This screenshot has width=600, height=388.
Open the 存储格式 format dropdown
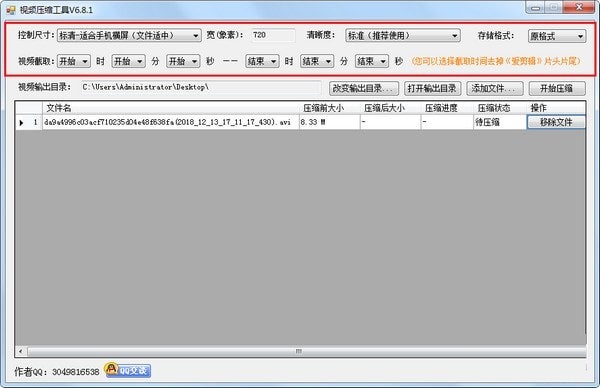coord(557,36)
